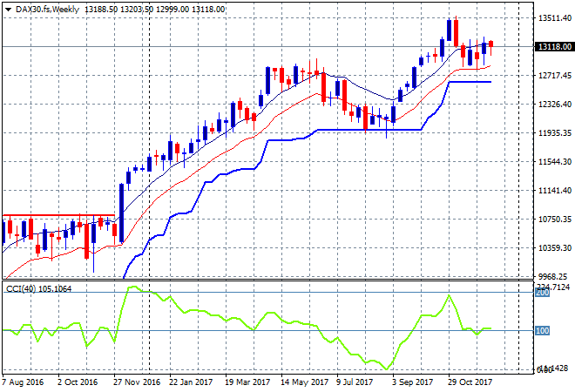Select the CCI level 100 label
The image size is (575, 392).
click(543, 331)
